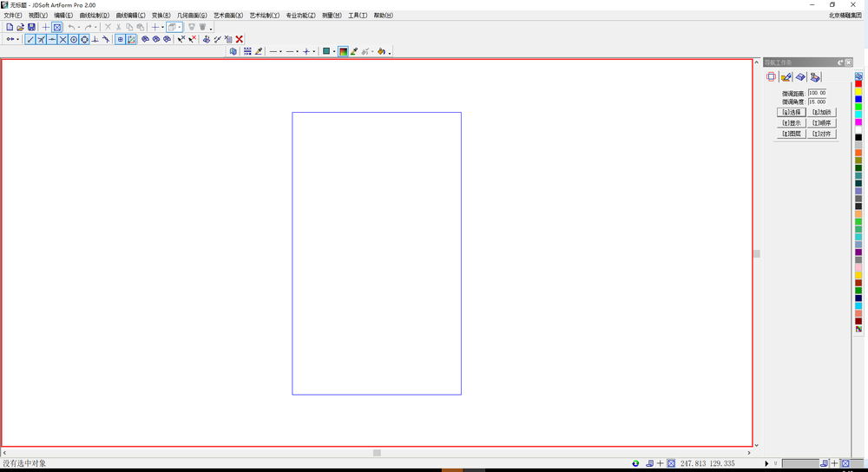Viewport: 868px width, 472px height.
Task: Click the 微调距离 input field
Action: pos(818,93)
